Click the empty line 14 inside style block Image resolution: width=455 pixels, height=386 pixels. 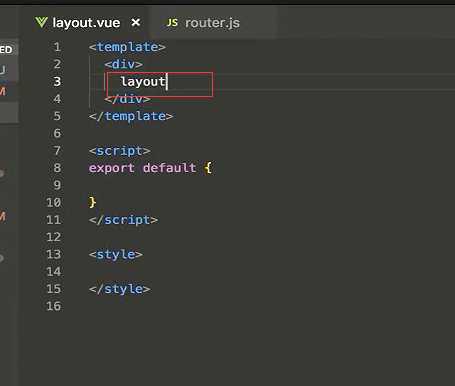point(233,271)
